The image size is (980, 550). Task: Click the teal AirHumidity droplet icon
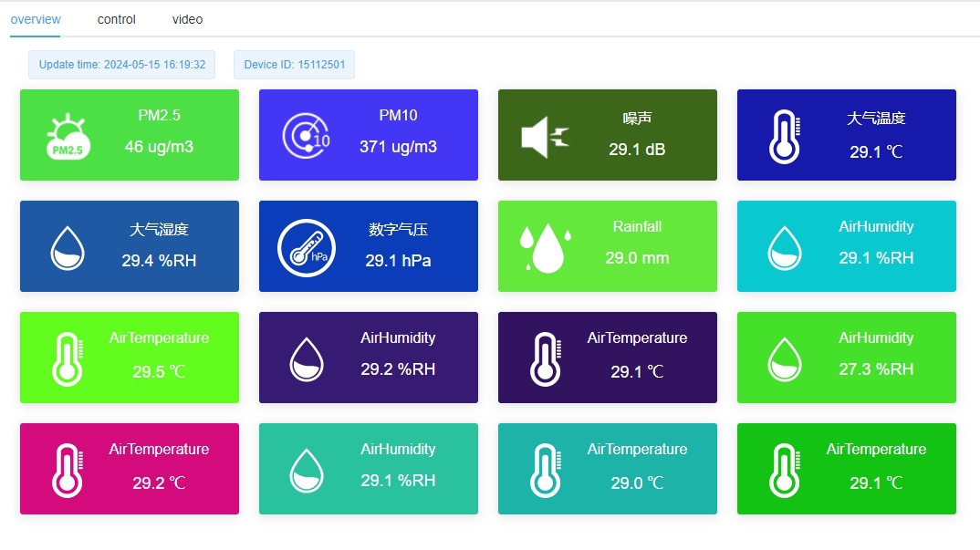click(x=782, y=245)
